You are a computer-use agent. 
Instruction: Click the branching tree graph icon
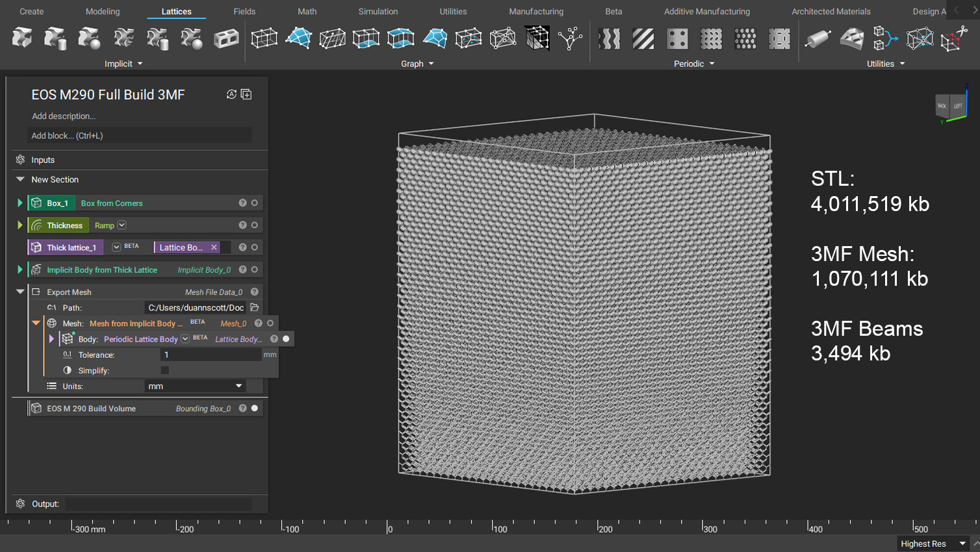(570, 39)
